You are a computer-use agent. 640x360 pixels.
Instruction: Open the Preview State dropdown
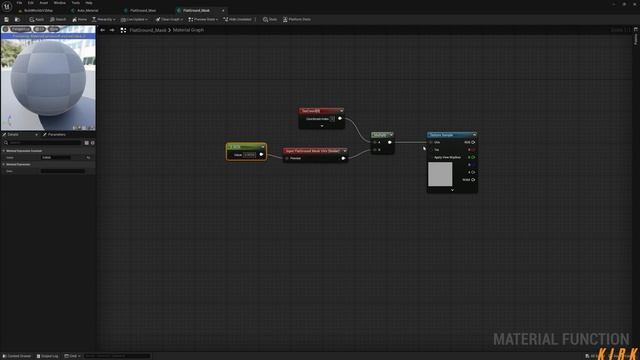point(203,20)
